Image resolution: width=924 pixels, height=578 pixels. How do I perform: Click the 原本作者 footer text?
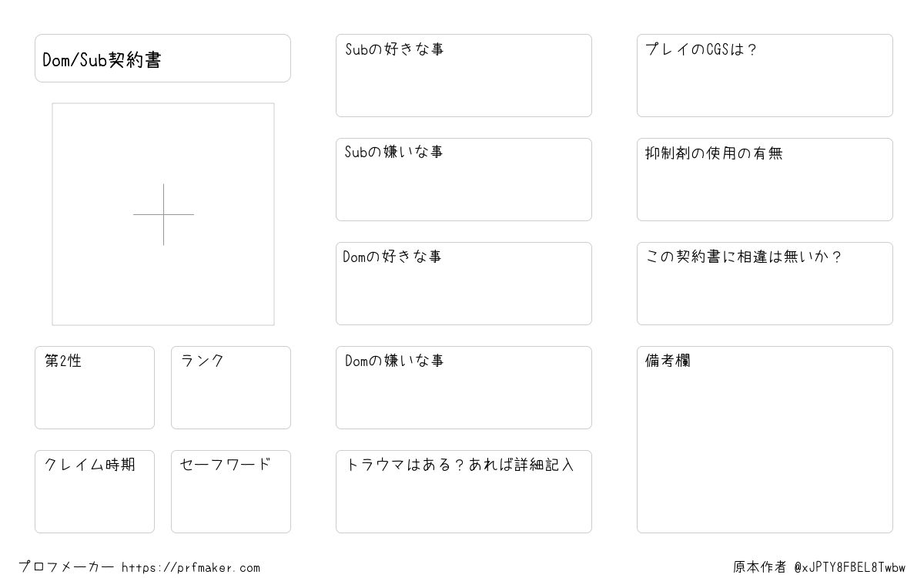point(760,568)
